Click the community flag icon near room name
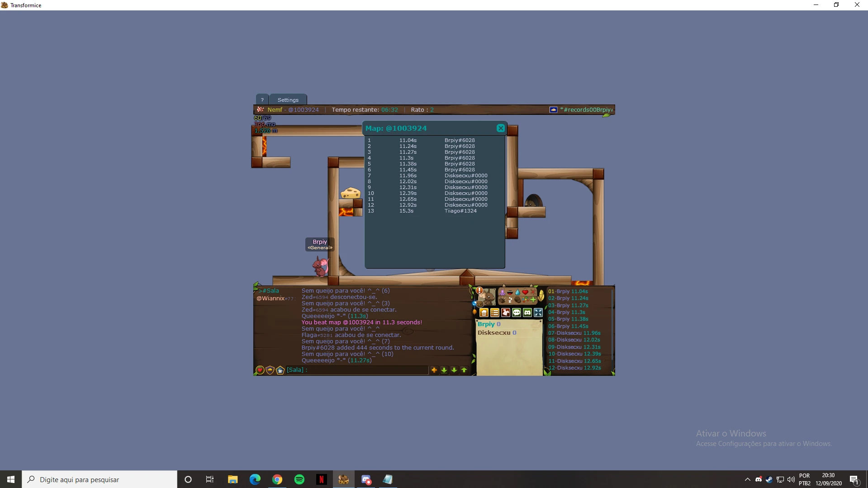Screen dimensions: 868x488 tap(553, 110)
